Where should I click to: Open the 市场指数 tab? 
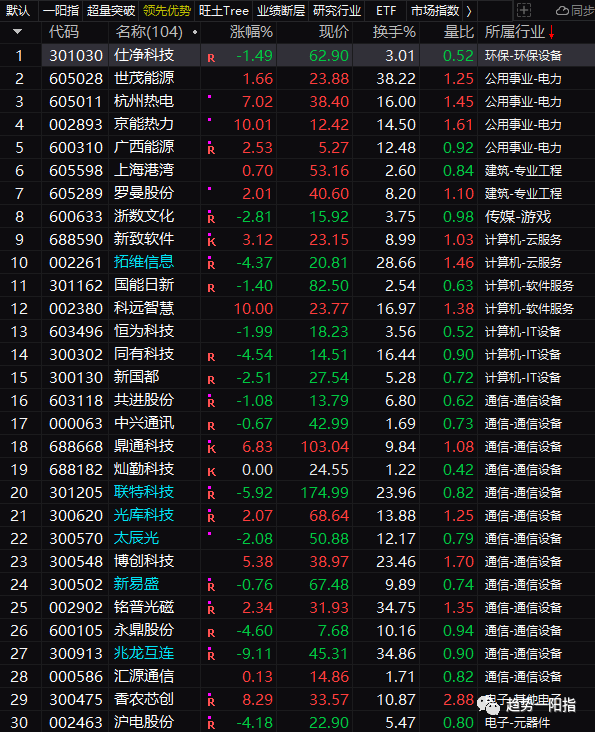click(x=435, y=10)
